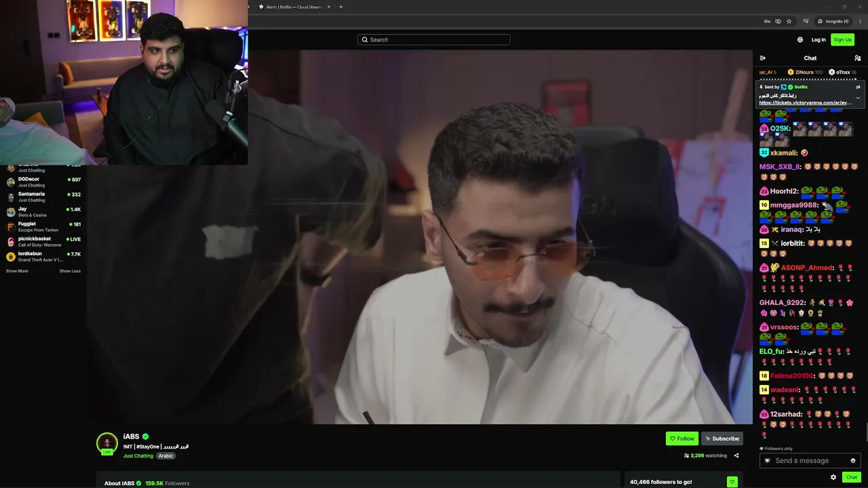This screenshot has height=488, width=868.
Task: Open the Chrome three-dot menu
Action: (x=859, y=21)
